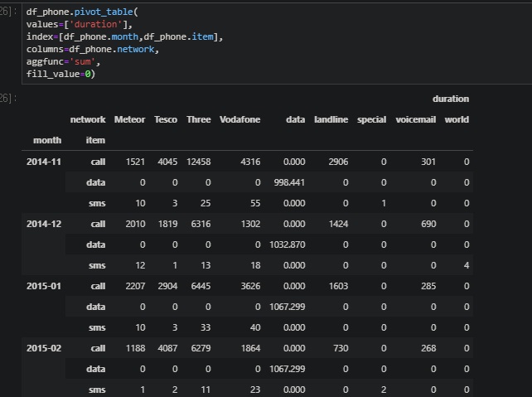Screen dimensions: 532x397
Task: Click the Three value 33
Action: click(x=206, y=327)
